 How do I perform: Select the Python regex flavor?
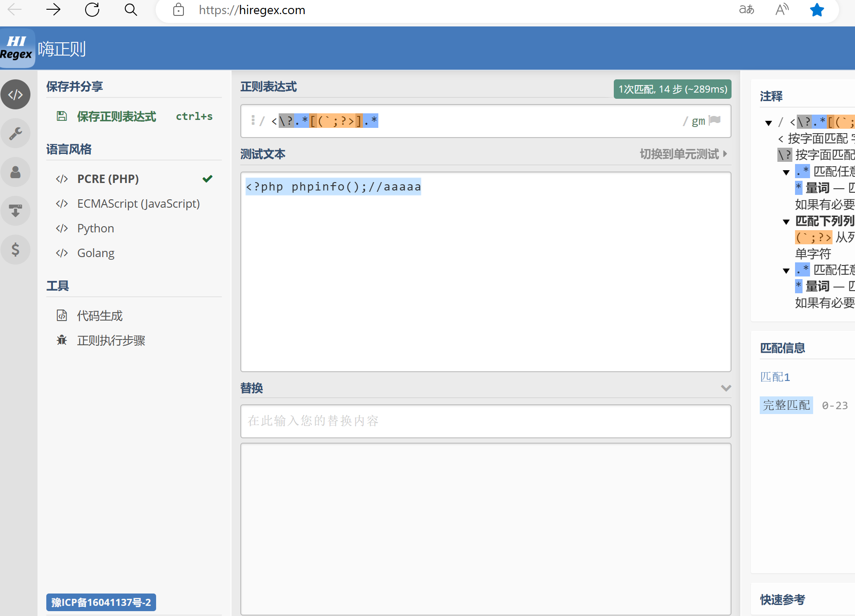click(x=95, y=228)
